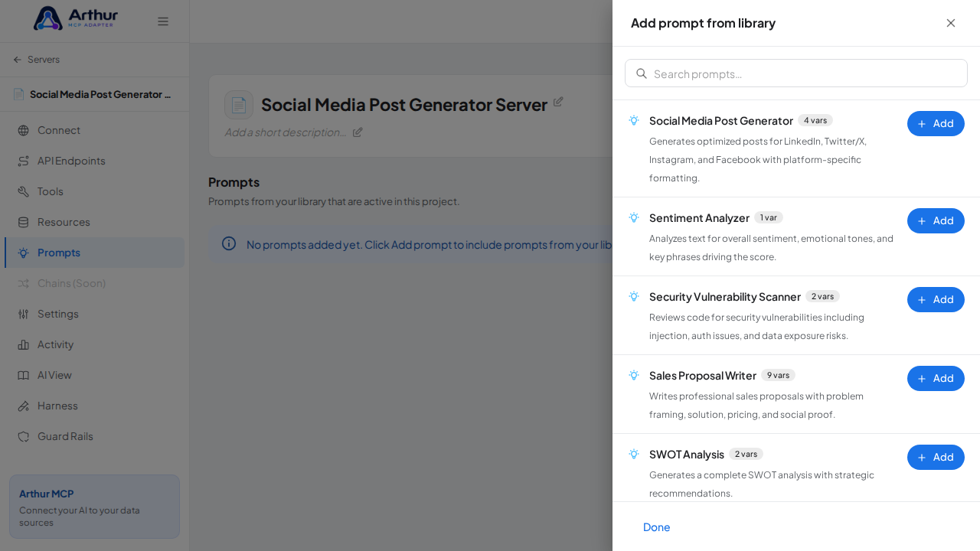
Task: Click the Search prompts input field
Action: (x=796, y=73)
